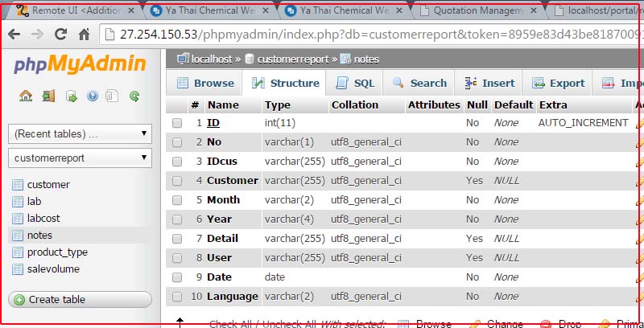The height and width of the screenshot is (328, 644).
Task: Click the browser home icon
Action: [x=85, y=35]
